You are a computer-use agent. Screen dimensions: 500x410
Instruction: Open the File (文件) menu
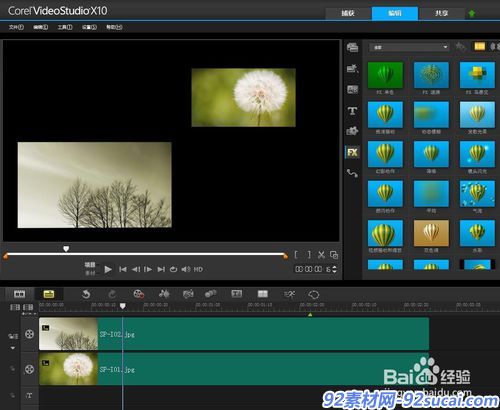[16, 27]
